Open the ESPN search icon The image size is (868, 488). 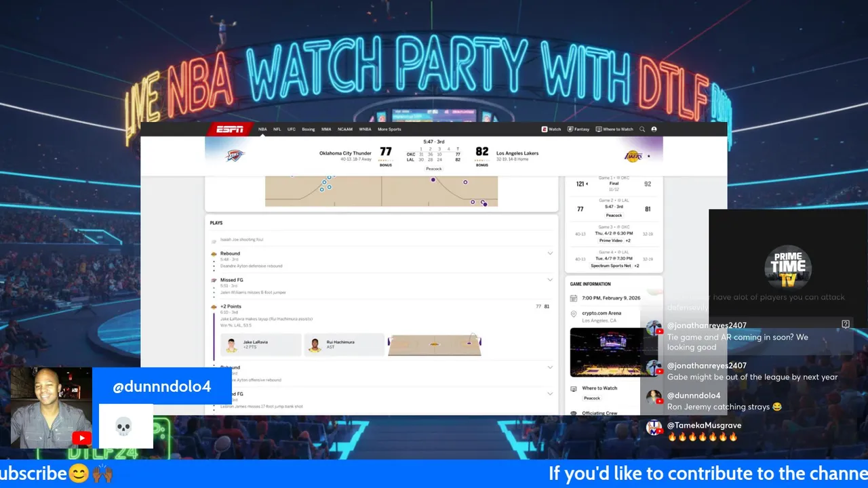(x=642, y=129)
